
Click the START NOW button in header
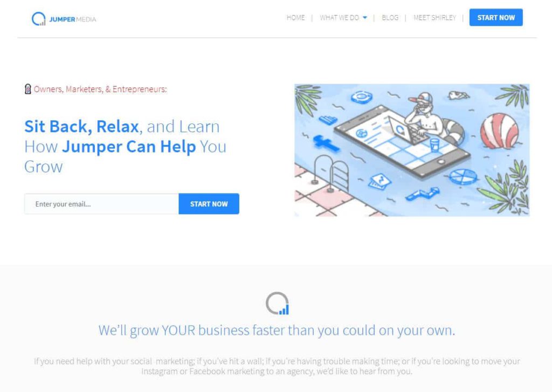pos(496,17)
